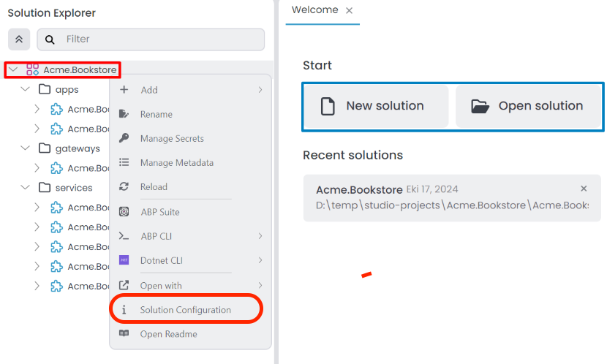Click the New solution button

coord(376,107)
